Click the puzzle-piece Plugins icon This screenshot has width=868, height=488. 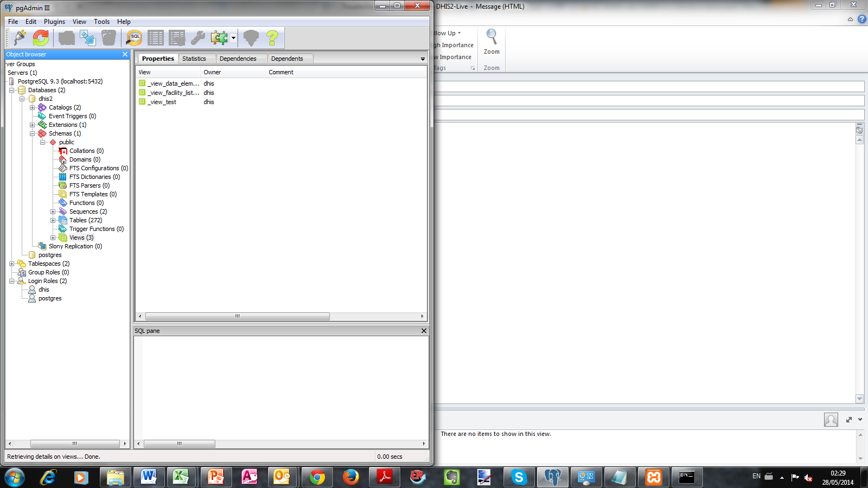point(219,38)
